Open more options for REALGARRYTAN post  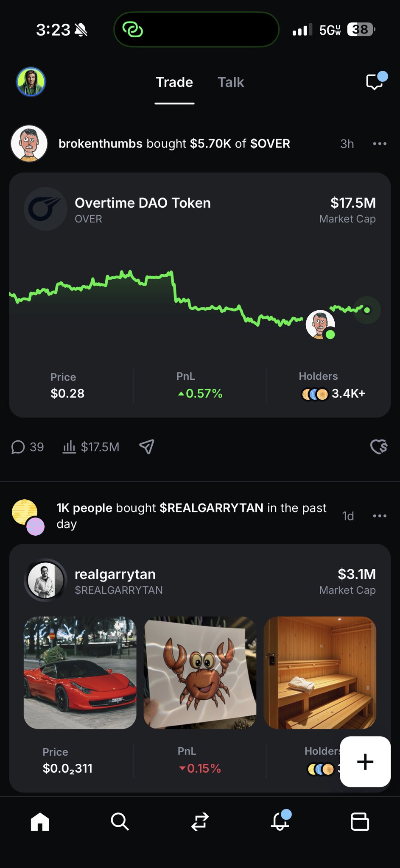point(379,516)
